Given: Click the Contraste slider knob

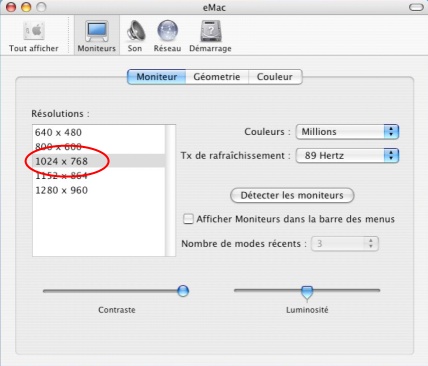Looking at the screenshot, I should 183,291.
